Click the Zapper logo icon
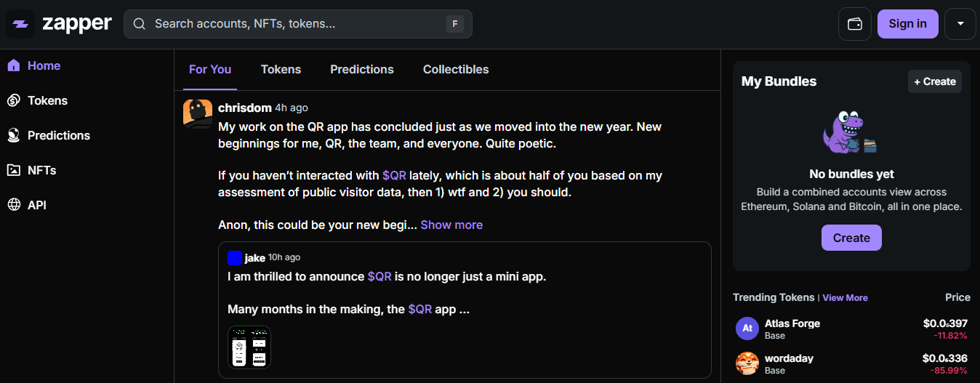This screenshot has height=383, width=980. pos(20,24)
